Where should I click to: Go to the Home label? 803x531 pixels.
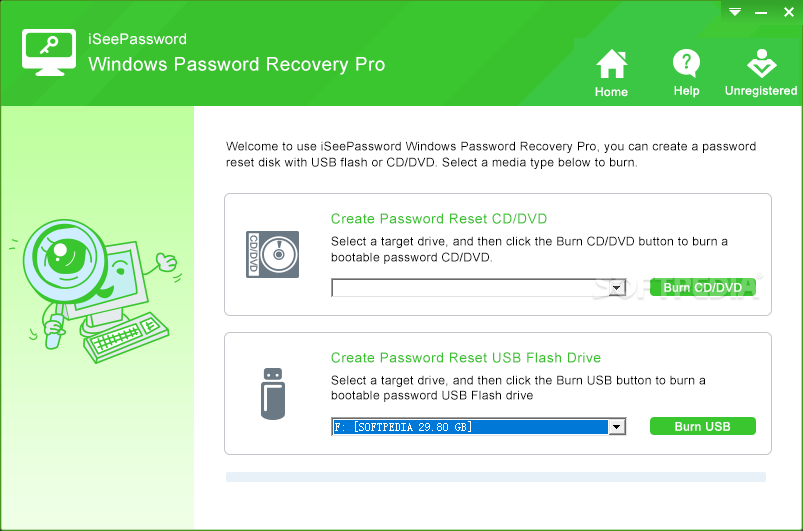point(611,92)
